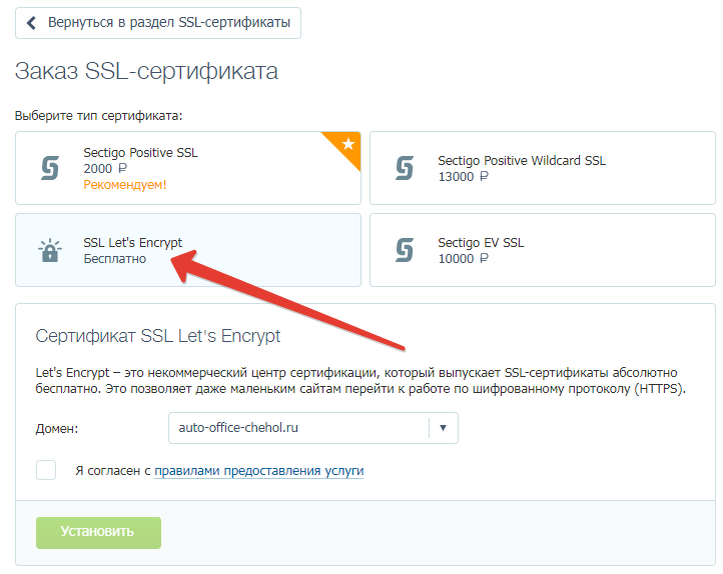Screen dimensions: 723x574
Task: Choose Sectigo Positive Wildcard SSL card
Action: (x=543, y=168)
